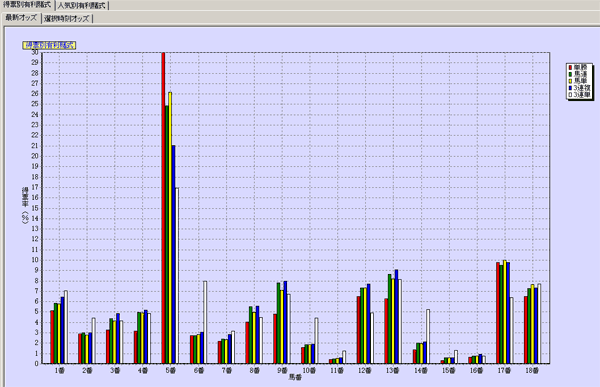
Task: Click the x-axis label 4番
Action: pyautogui.click(x=143, y=371)
